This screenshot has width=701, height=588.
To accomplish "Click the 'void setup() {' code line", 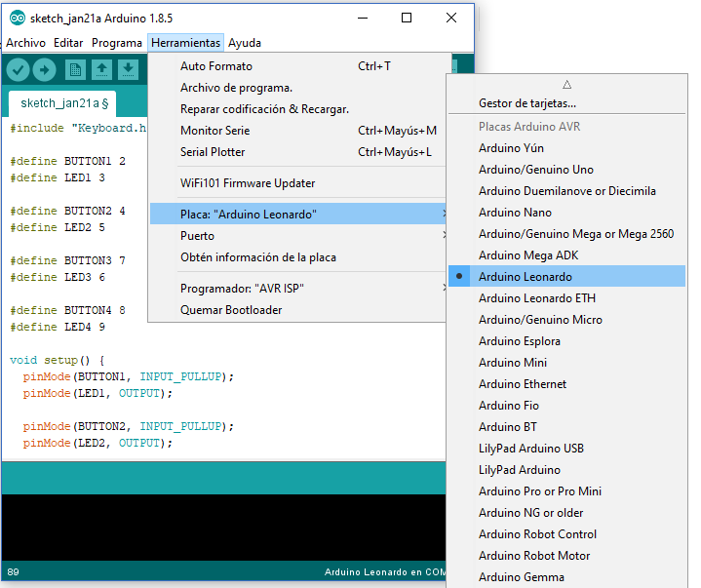I will click(x=58, y=360).
